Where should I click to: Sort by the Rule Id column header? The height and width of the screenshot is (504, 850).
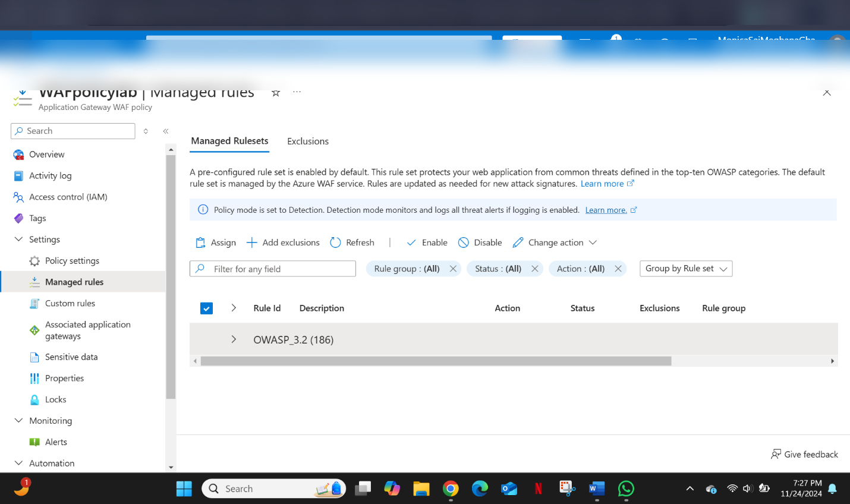267,308
